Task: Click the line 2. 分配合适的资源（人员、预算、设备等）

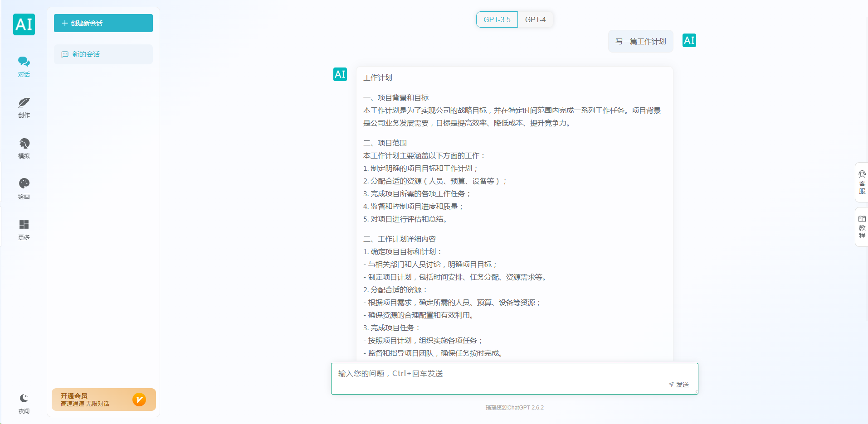Action: [435, 181]
